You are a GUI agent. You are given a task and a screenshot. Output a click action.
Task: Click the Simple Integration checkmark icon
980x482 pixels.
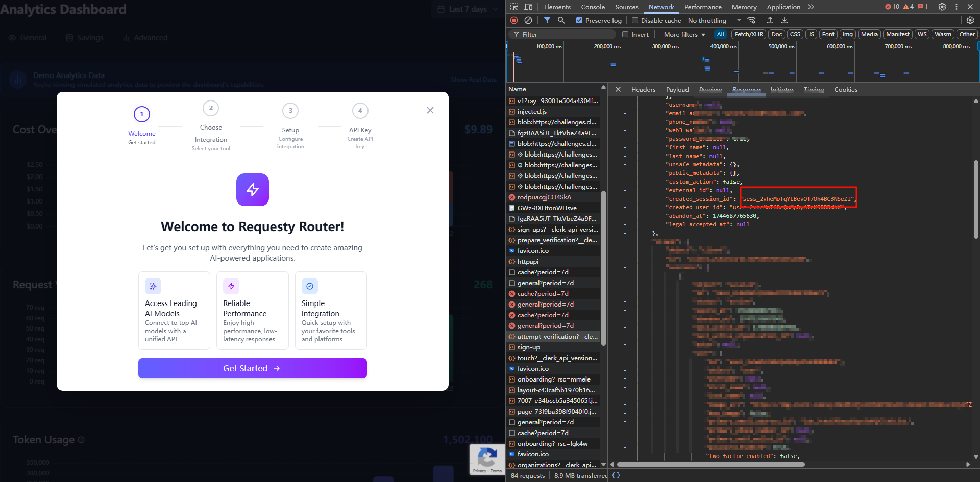310,286
